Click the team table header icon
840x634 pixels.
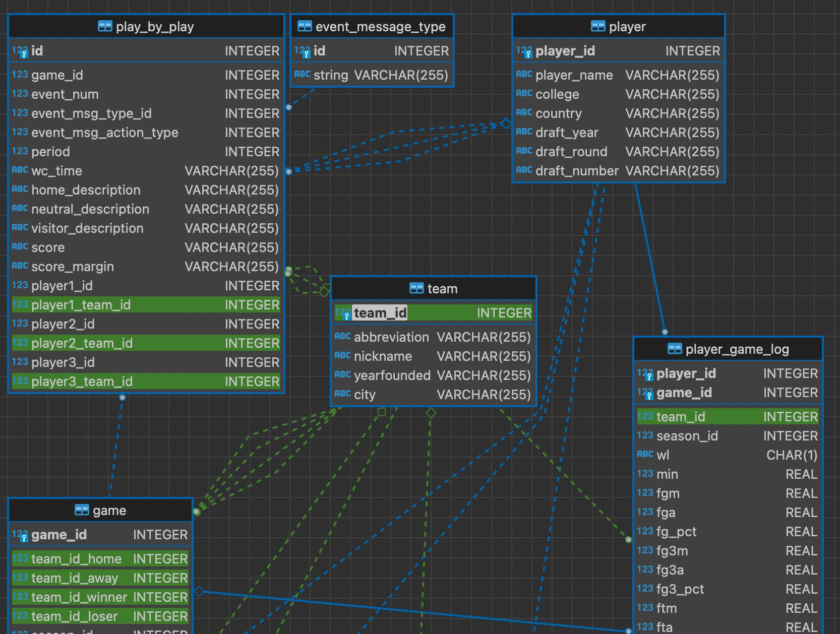point(416,288)
